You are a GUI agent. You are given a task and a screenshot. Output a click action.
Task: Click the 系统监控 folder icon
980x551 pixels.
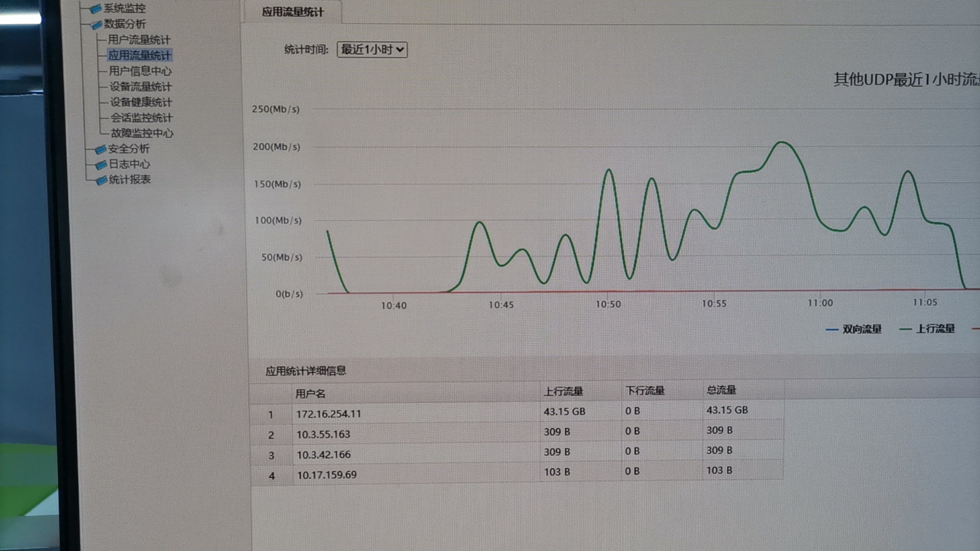tap(95, 9)
